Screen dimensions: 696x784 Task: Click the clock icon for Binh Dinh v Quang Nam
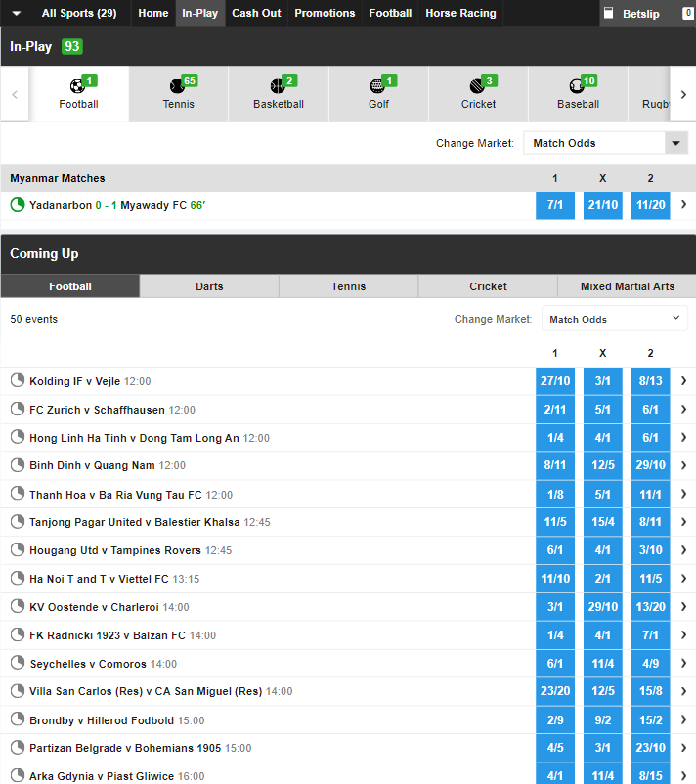[x=18, y=465]
